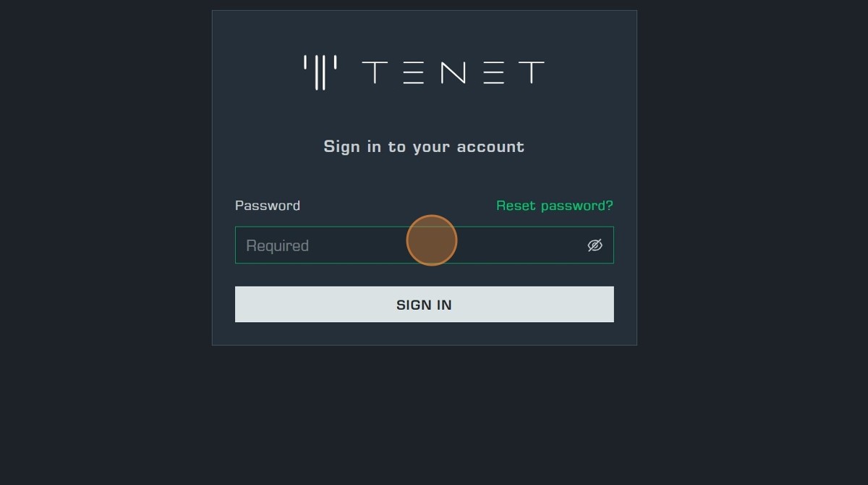868x485 pixels.
Task: Click the last letter T of TENET
Action: [x=532, y=72]
